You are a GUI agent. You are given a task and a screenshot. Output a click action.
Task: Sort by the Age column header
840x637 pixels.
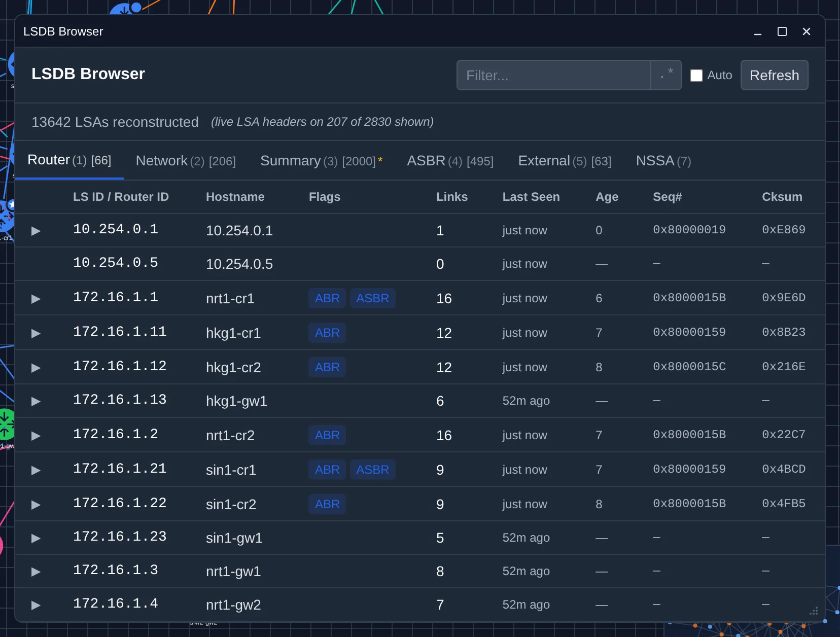pos(607,197)
